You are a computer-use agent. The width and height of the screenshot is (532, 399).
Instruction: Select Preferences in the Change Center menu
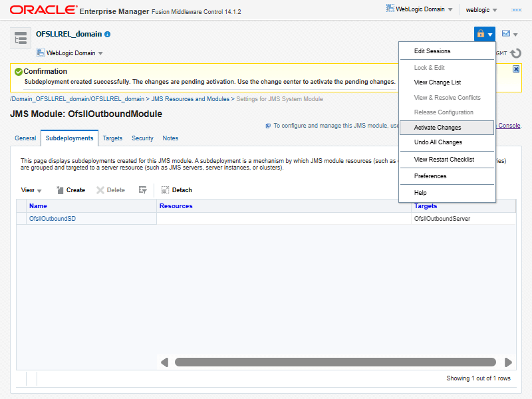coord(447,176)
